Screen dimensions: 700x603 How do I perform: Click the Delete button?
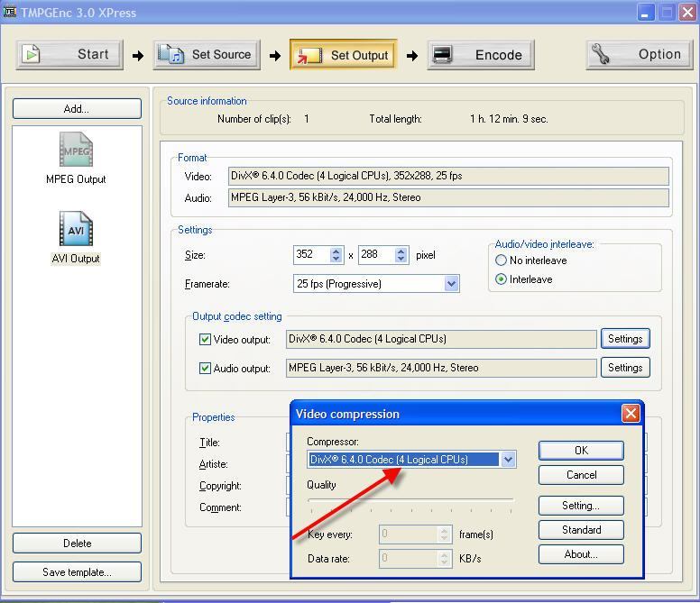coord(77,544)
